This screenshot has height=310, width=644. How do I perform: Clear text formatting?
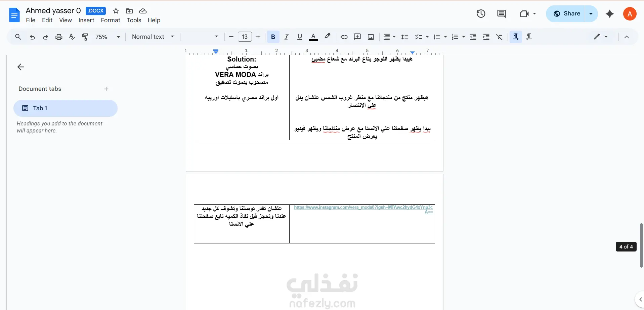click(500, 37)
